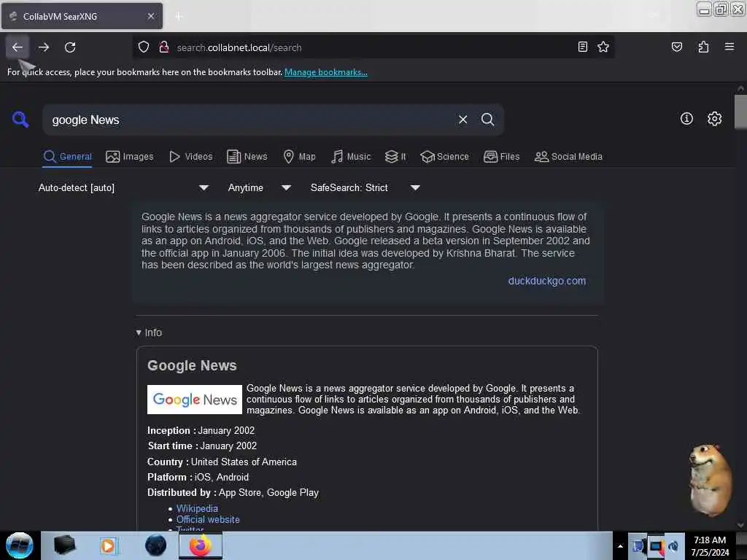Switch to the Music category tab
747x560 pixels.
(351, 157)
